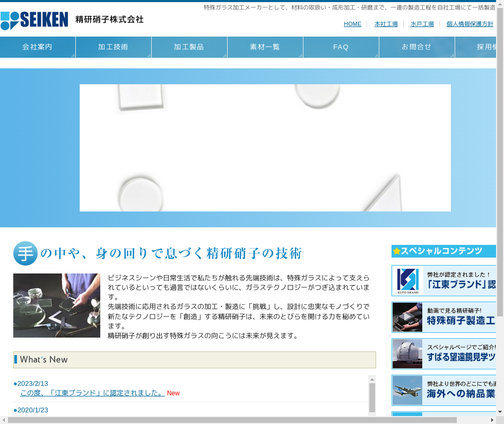504x424 pixels.
Task: Go to the お問合せ page
Action: pyautogui.click(x=417, y=47)
